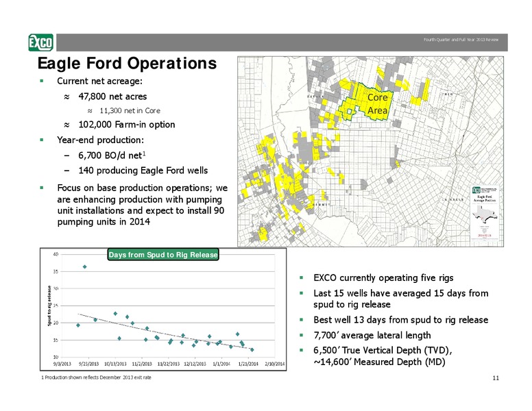Select the '47,800 net acres' line
The height and width of the screenshot is (411, 532).
tap(112, 97)
